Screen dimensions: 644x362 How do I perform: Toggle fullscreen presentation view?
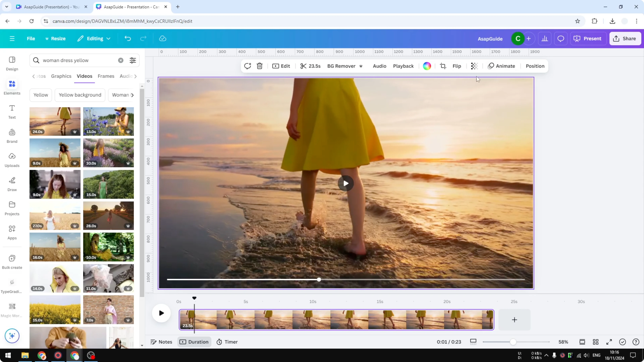(609, 342)
